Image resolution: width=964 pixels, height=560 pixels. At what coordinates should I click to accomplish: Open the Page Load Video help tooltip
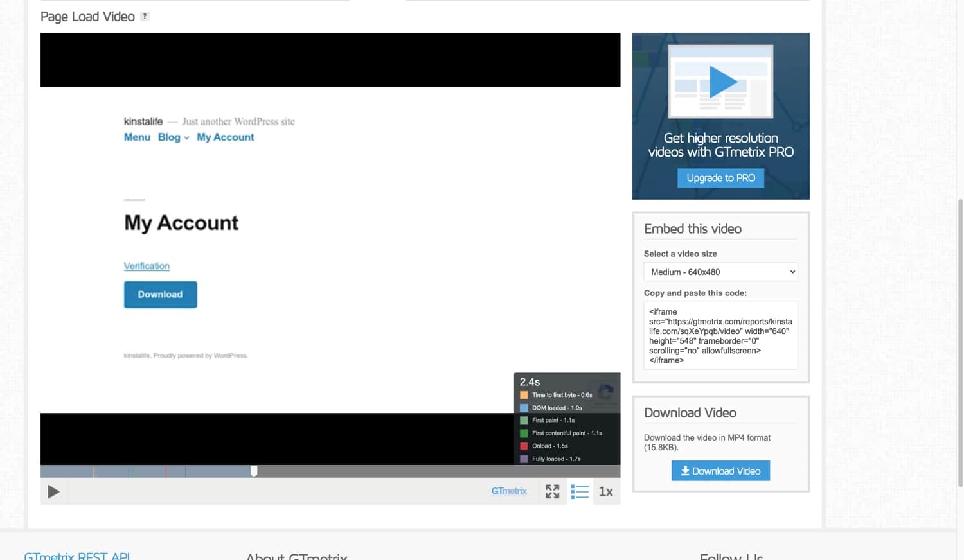point(144,16)
